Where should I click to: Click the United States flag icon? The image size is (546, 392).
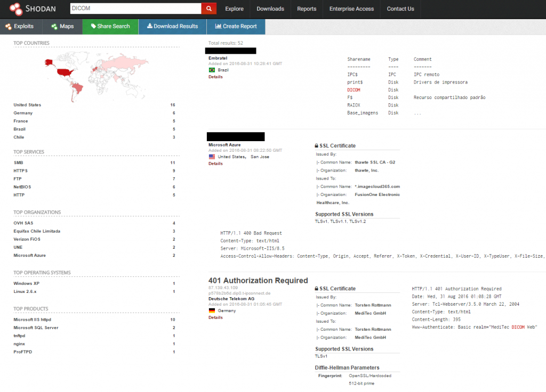point(212,157)
